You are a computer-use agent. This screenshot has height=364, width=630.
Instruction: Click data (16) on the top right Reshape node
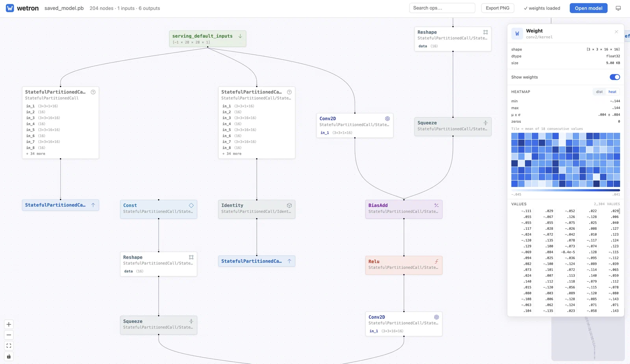[428, 46]
